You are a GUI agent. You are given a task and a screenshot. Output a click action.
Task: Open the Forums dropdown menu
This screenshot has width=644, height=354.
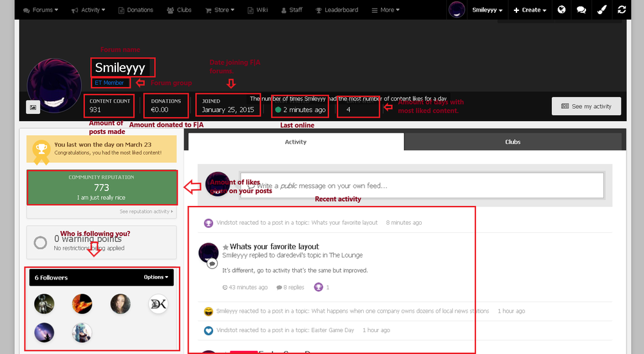point(40,10)
